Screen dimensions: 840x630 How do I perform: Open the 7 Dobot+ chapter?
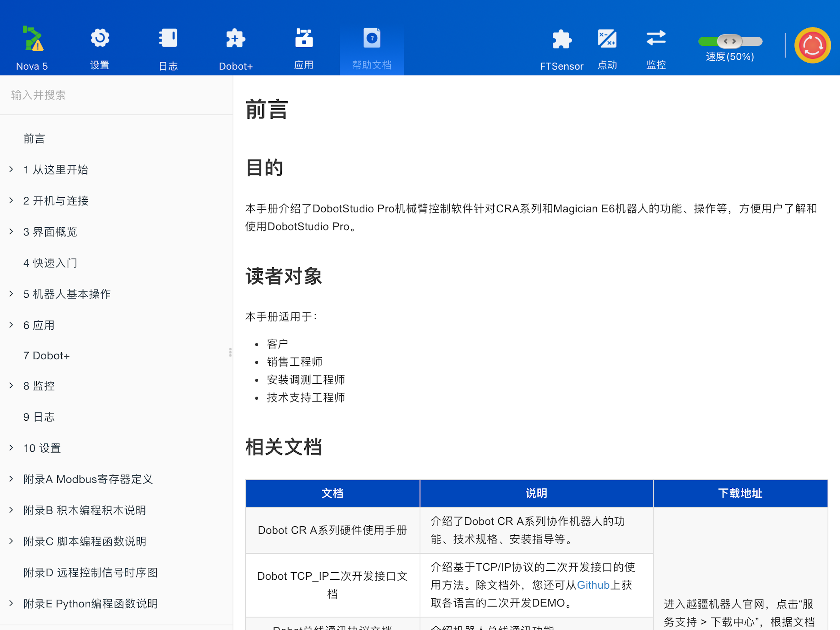pyautogui.click(x=47, y=356)
